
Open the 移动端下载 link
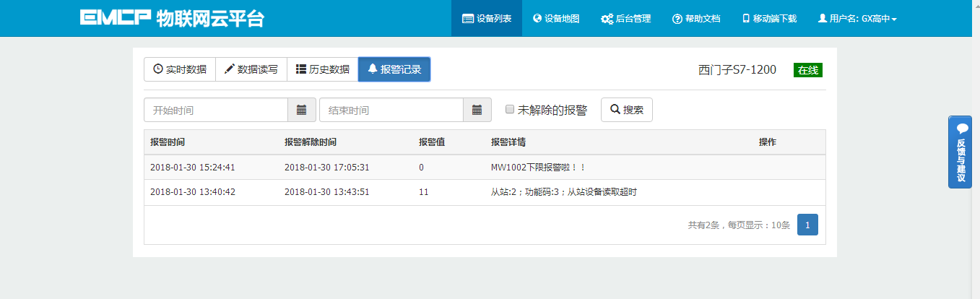769,18
